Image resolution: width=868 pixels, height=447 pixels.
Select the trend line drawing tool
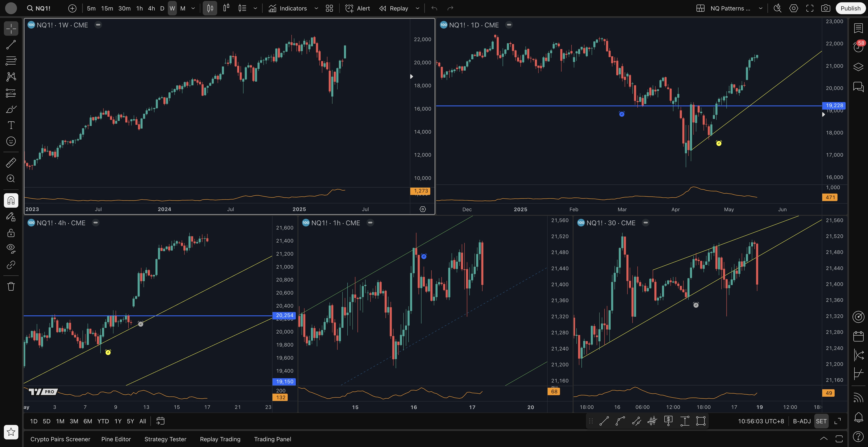point(11,45)
